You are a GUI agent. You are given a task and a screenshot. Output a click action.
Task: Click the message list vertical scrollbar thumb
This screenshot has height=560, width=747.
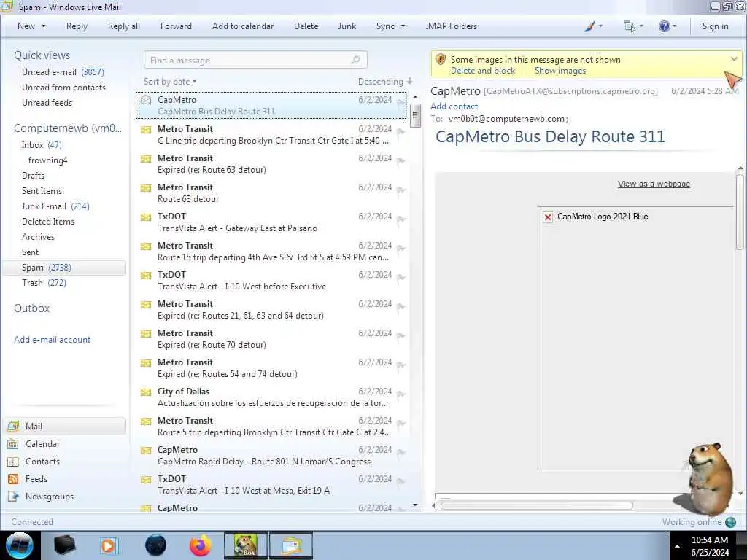(x=415, y=115)
